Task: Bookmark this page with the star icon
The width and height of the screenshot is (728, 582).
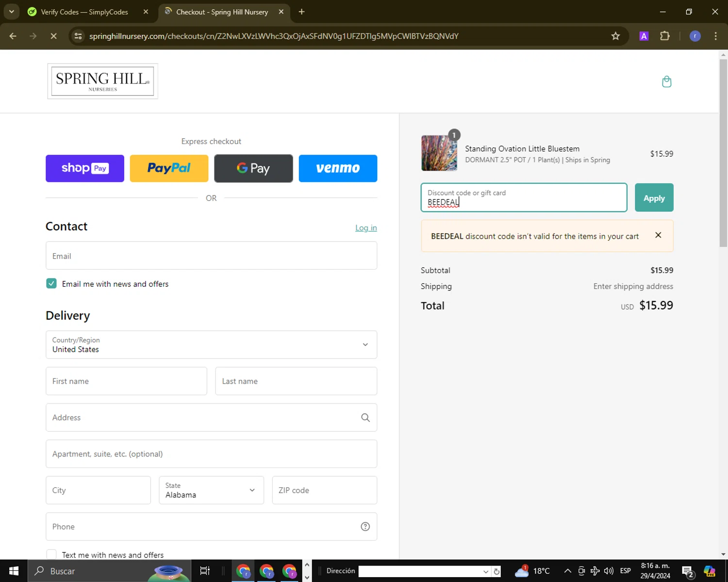Action: pyautogui.click(x=615, y=36)
